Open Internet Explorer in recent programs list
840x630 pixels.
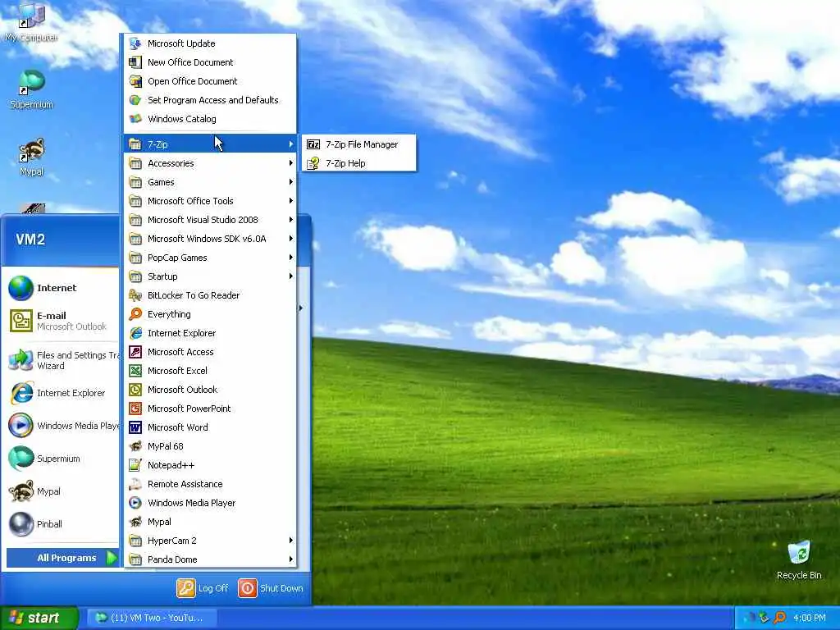click(62, 393)
